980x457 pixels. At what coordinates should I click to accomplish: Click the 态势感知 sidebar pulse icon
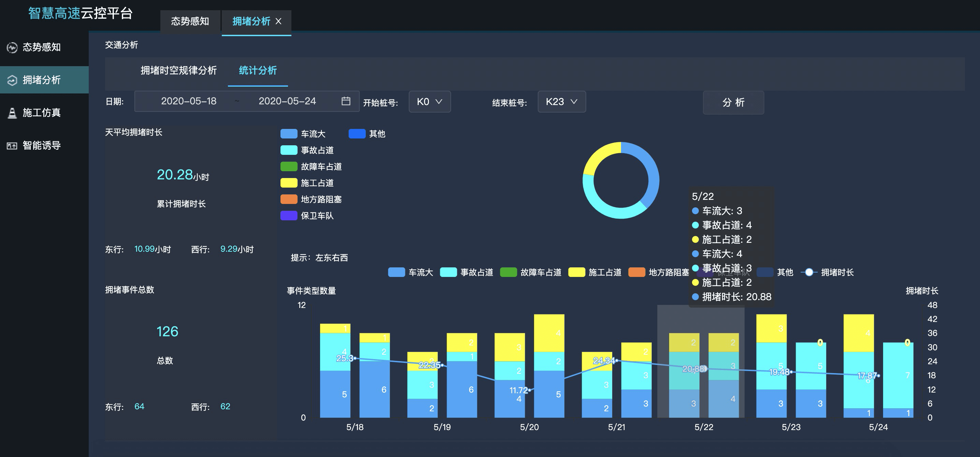pos(12,47)
